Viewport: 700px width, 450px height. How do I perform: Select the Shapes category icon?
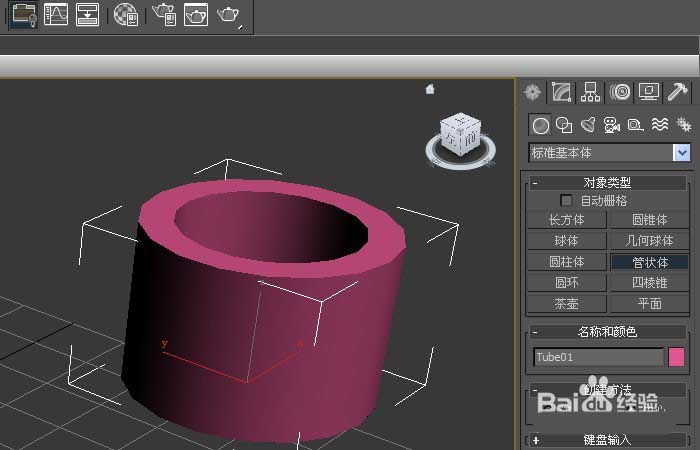(x=564, y=125)
